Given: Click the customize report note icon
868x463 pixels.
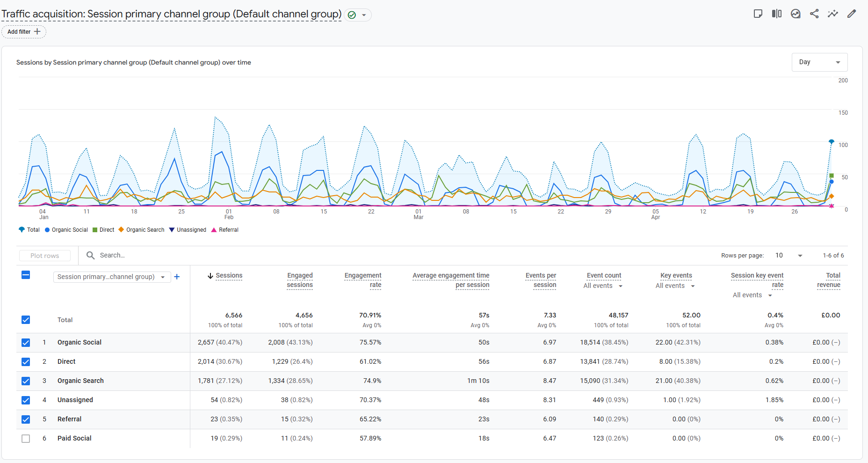Looking at the screenshot, I should [x=758, y=14].
